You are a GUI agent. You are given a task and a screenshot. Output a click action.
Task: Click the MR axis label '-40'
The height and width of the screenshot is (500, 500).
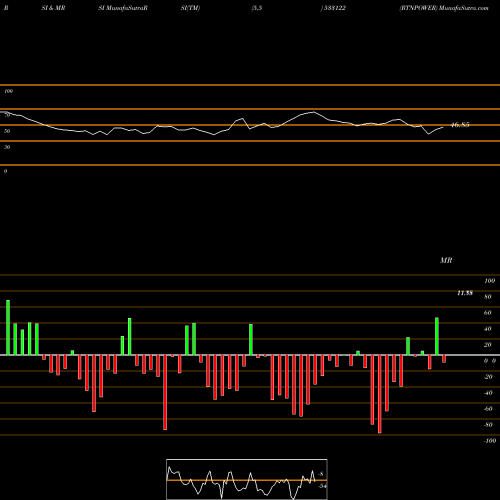pyautogui.click(x=488, y=393)
